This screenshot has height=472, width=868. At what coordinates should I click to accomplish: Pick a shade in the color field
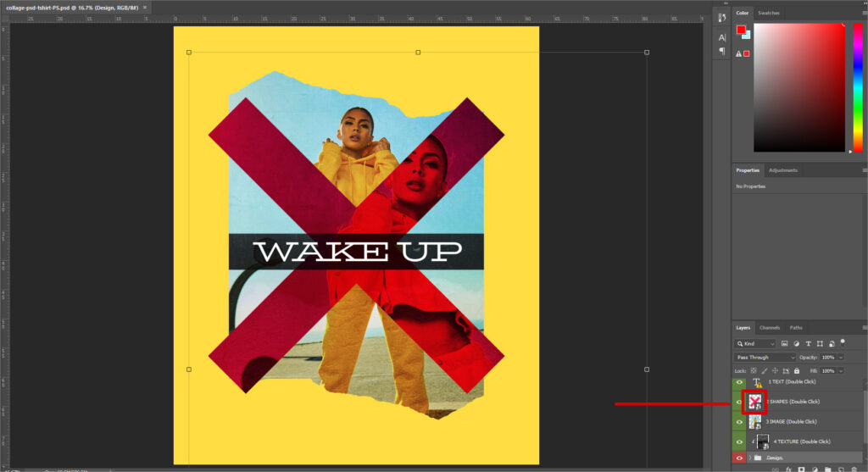(799, 87)
